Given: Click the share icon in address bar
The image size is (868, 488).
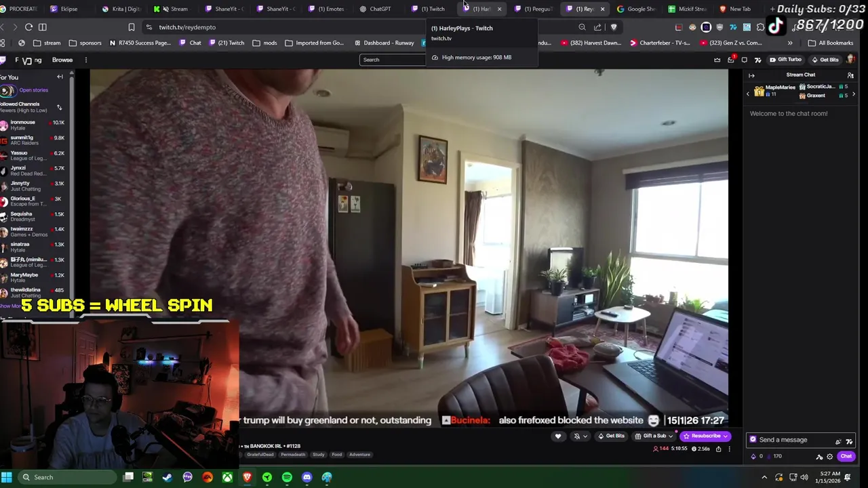Looking at the screenshot, I should pos(597,27).
